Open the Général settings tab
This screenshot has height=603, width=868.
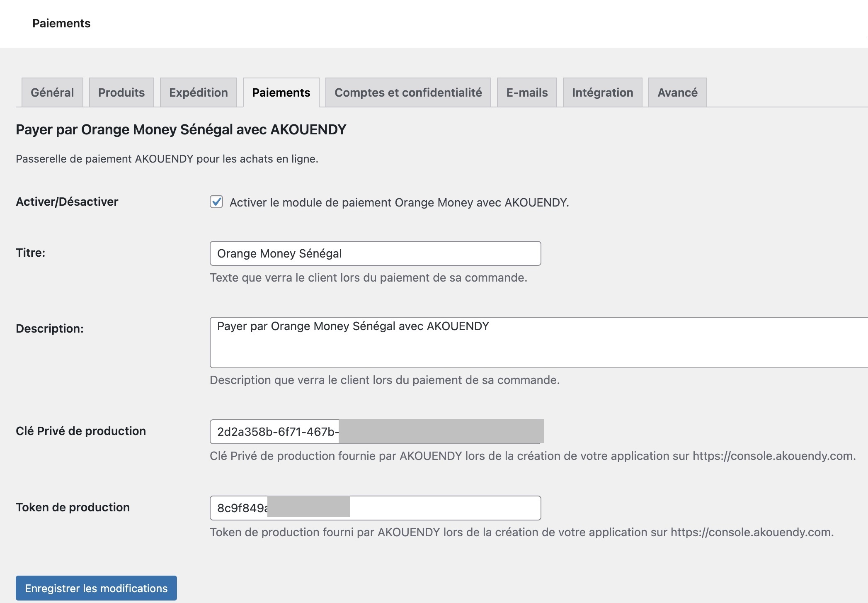52,92
